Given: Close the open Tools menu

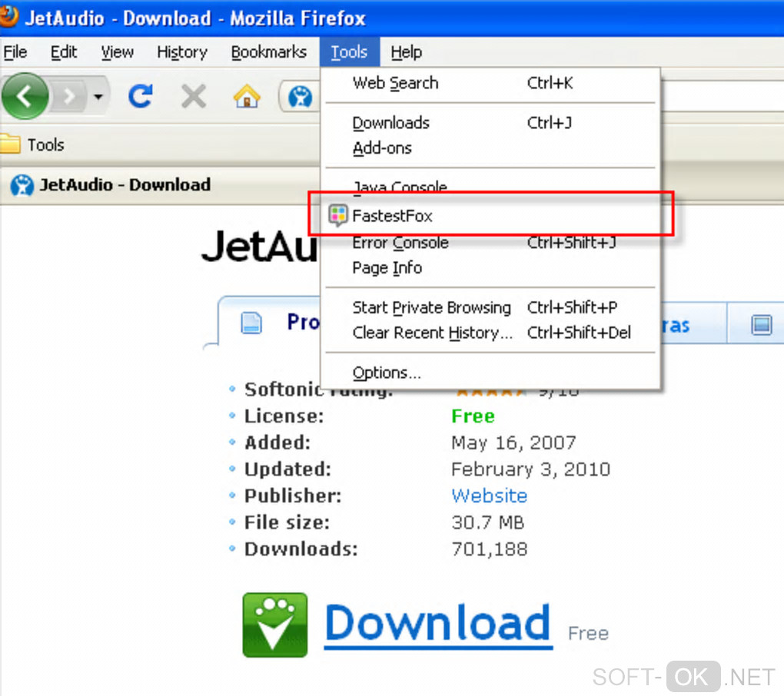Looking at the screenshot, I should coord(350,52).
